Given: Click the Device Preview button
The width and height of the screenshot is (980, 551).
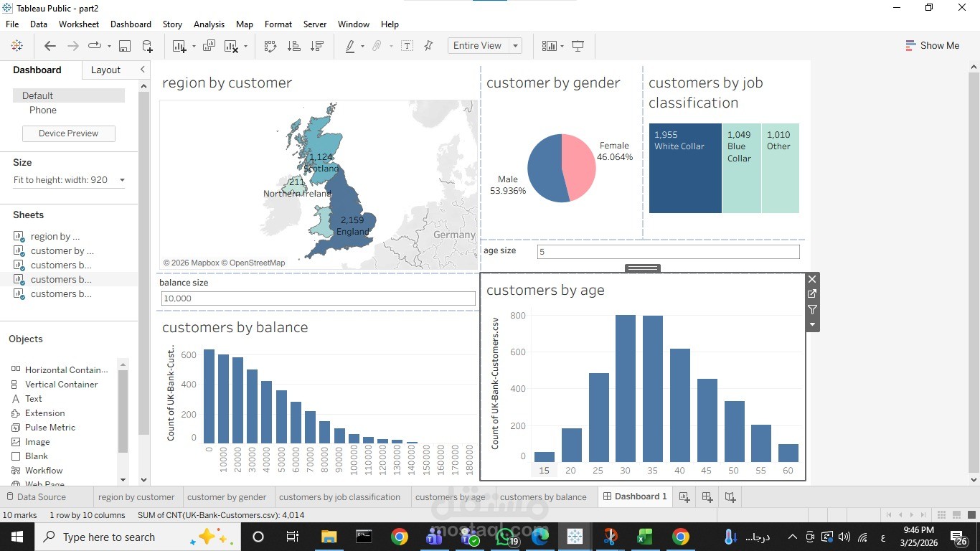Looking at the screenshot, I should click(68, 133).
